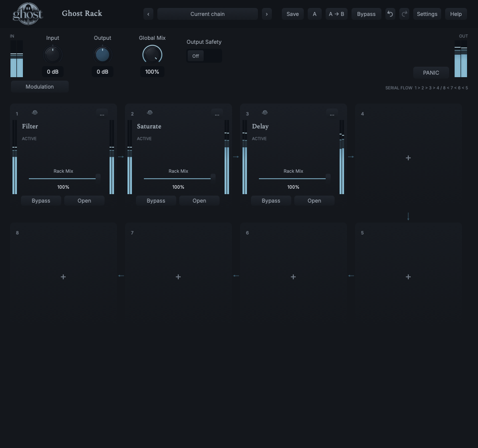Click the Delay Rack Mix 100% value
Image resolution: width=478 pixels, height=448 pixels.
point(293,187)
